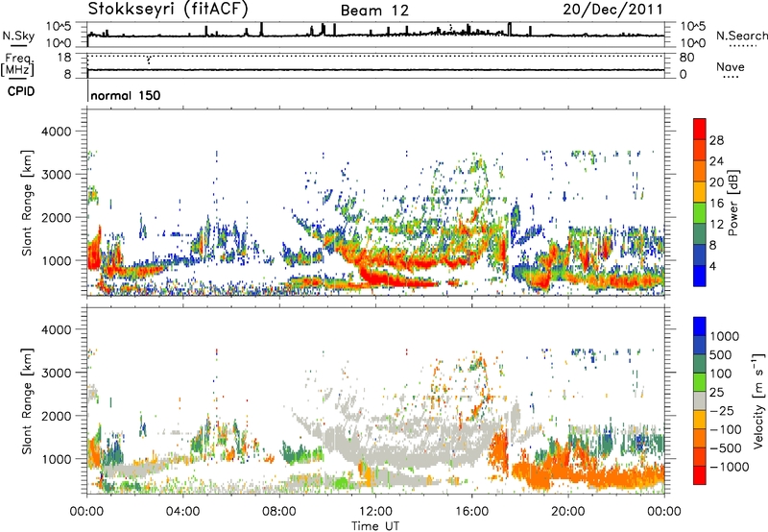Click the date 20/Dec/2011
Viewport: 768px width, 532px height.
click(x=612, y=9)
